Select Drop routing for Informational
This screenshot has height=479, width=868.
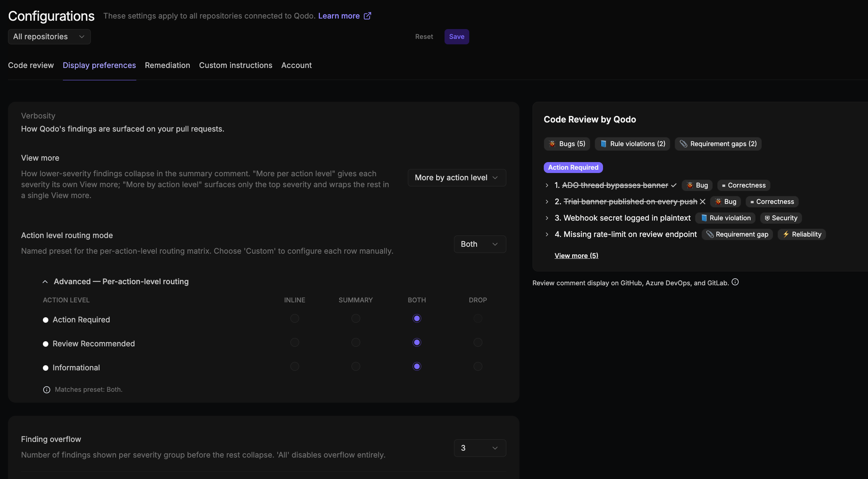coord(478,366)
